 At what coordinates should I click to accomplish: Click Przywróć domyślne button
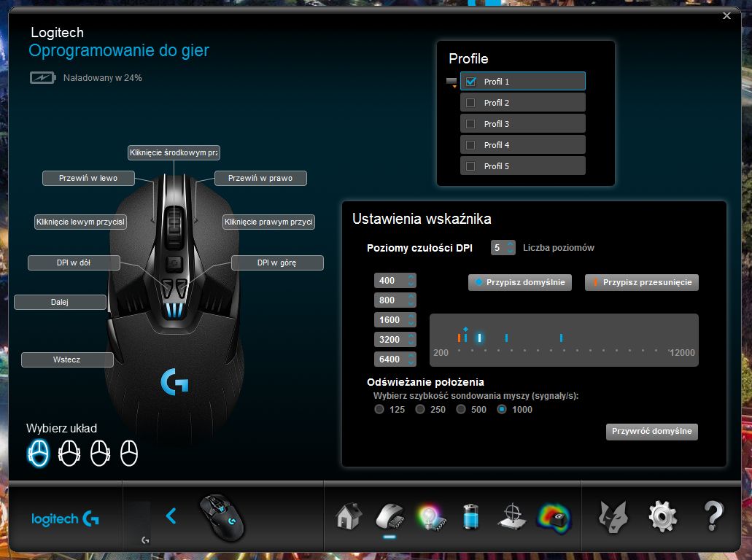pos(652,432)
